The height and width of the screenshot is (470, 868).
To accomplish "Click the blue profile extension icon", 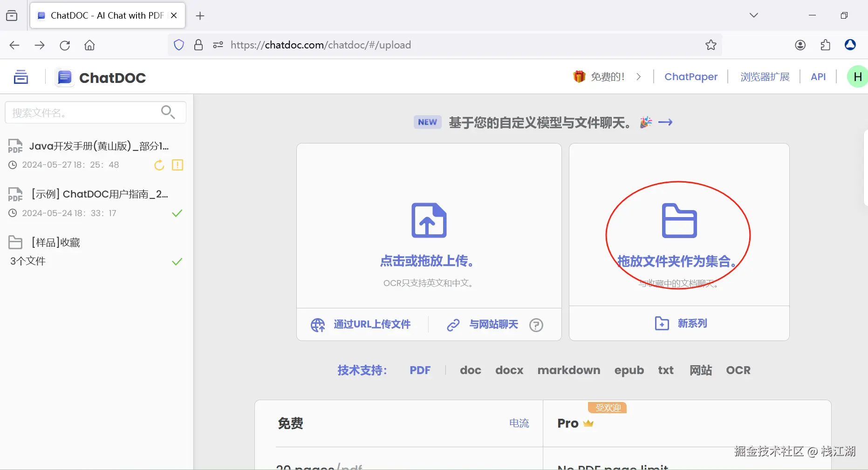I will [850, 45].
